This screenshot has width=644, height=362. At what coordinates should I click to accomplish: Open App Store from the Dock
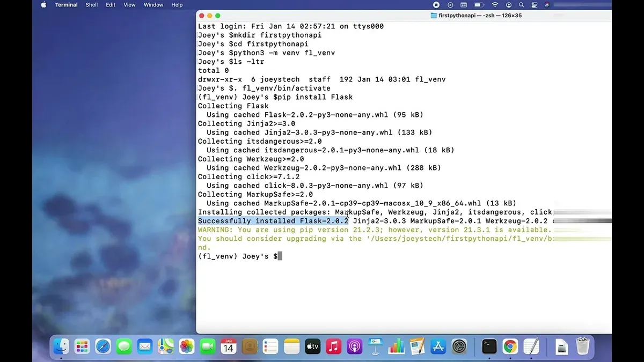pos(438,346)
